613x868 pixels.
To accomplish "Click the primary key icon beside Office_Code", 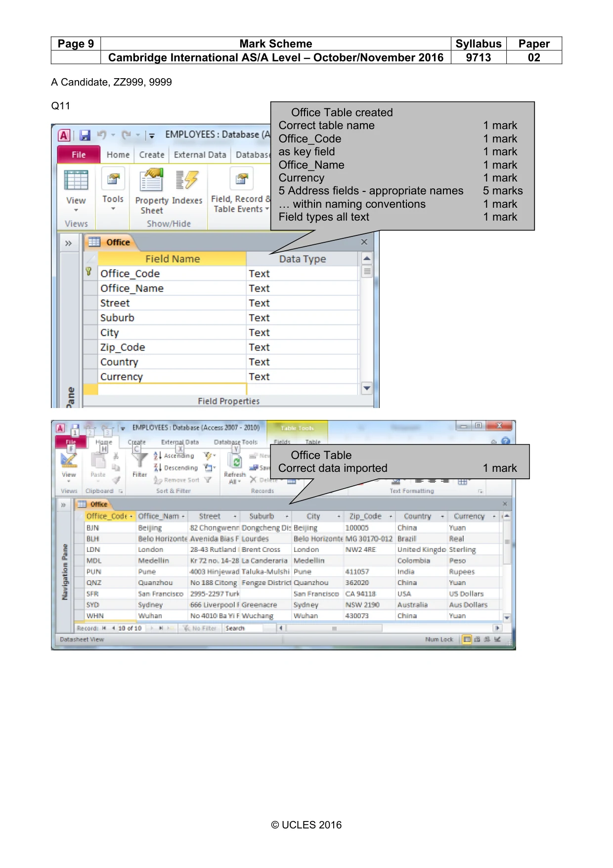I will point(88,271).
